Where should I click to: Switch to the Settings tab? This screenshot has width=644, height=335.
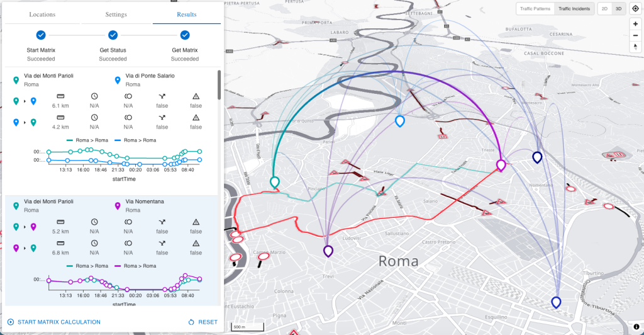(116, 14)
